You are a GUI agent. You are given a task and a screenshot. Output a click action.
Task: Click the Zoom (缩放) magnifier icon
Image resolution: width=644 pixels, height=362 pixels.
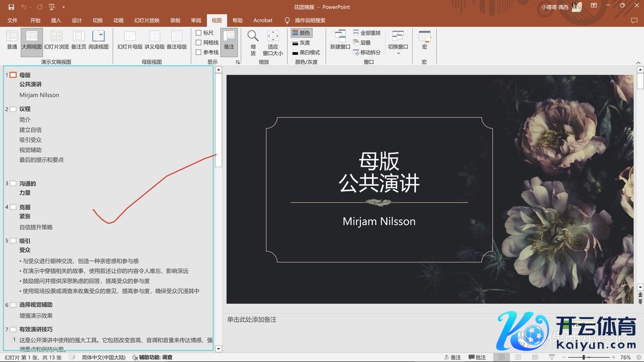[x=253, y=41]
